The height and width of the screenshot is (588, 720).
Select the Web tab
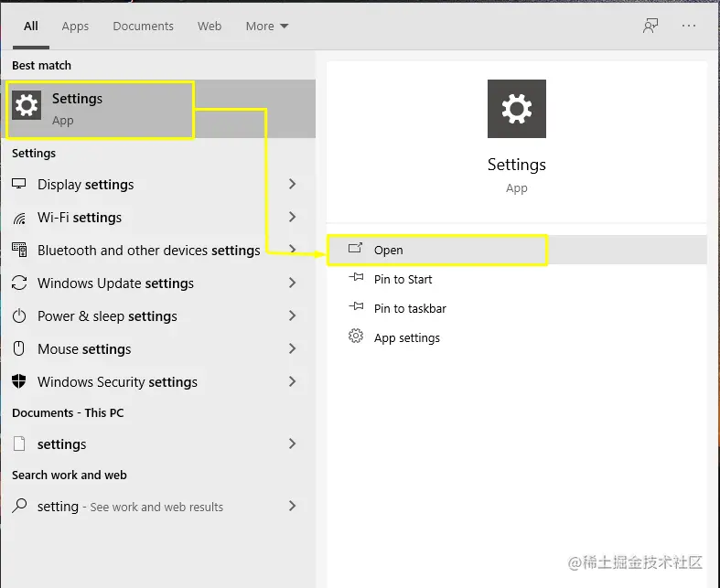210,27
